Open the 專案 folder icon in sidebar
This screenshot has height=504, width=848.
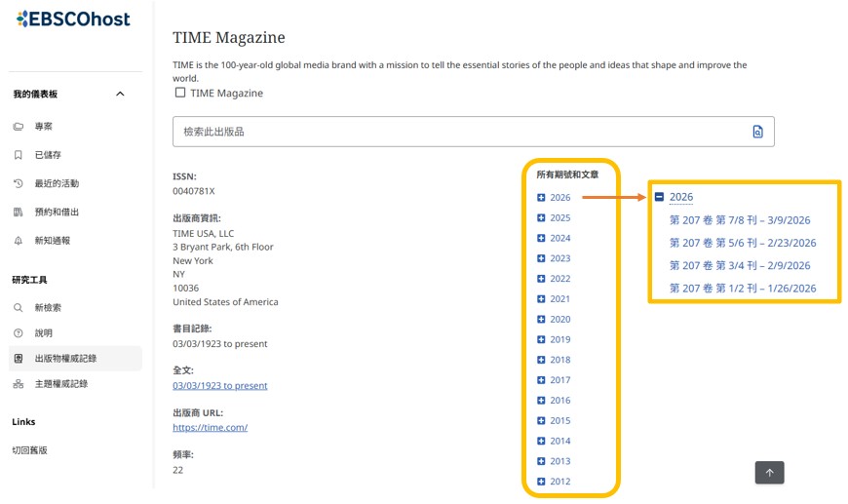point(19,127)
